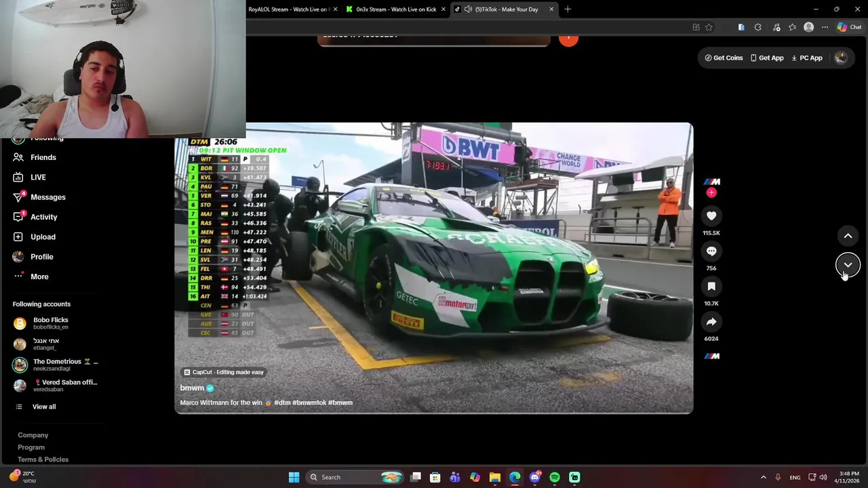The height and width of the screenshot is (488, 868).
Task: Switch input language ENG indicator
Action: tap(795, 477)
